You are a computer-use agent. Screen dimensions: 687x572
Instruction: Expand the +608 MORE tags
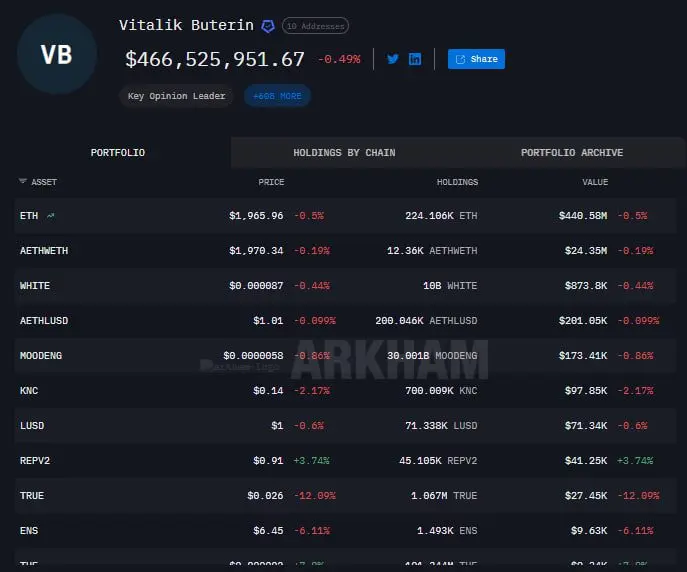point(277,96)
